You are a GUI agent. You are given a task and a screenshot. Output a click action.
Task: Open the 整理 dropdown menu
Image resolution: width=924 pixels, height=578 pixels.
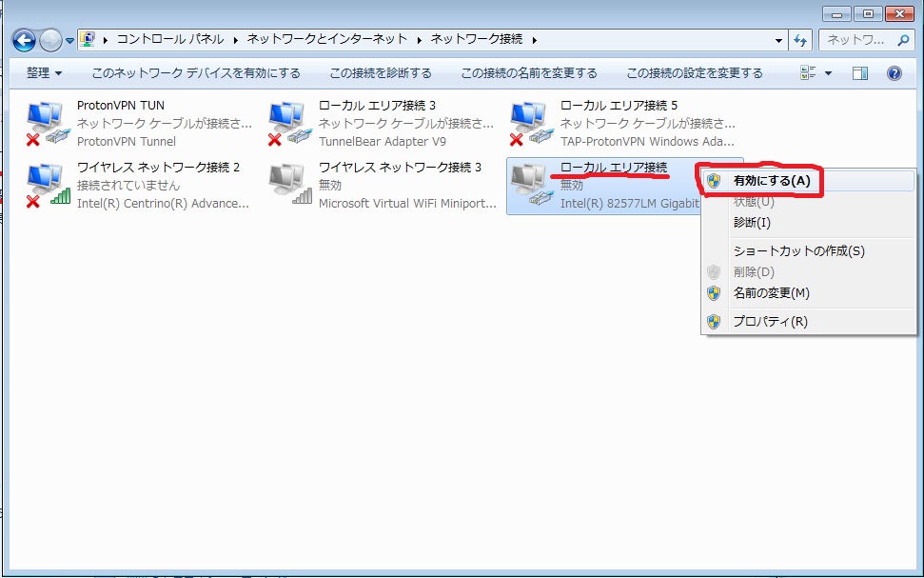(43, 72)
